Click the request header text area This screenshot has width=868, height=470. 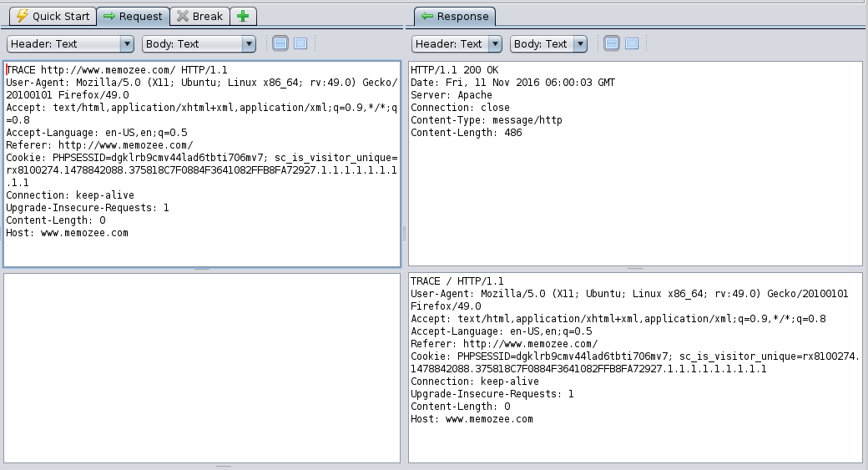click(x=202, y=164)
